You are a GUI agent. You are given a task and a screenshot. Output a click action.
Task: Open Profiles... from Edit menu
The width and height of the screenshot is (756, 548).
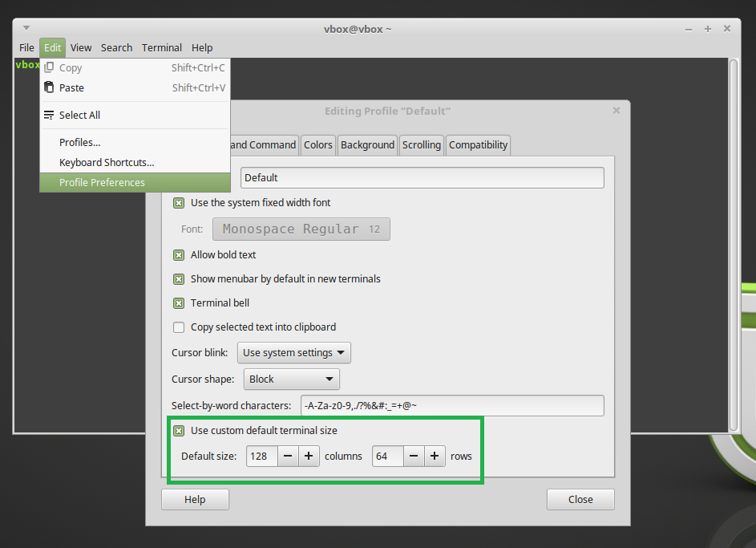(135, 142)
